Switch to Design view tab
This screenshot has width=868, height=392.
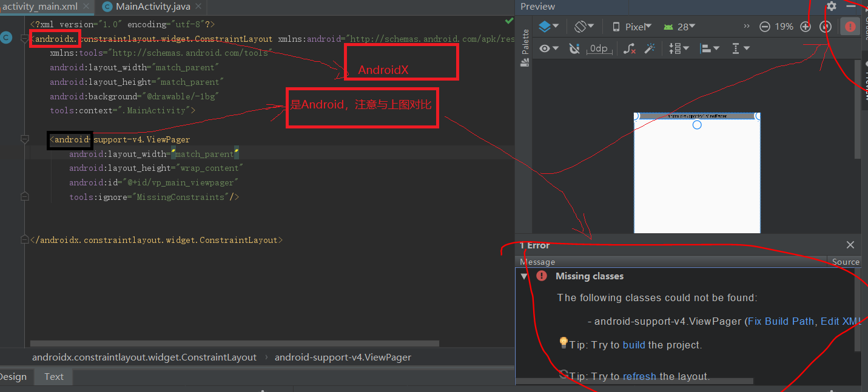pos(13,377)
